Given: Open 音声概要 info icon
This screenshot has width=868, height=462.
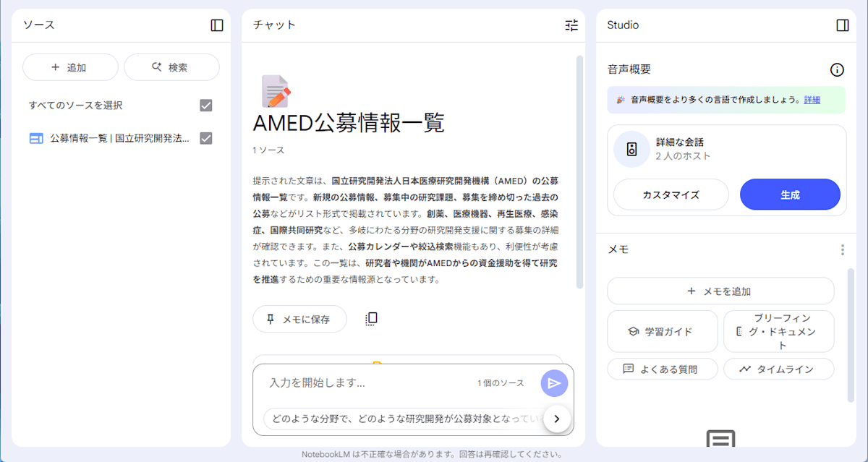Looking at the screenshot, I should point(837,70).
